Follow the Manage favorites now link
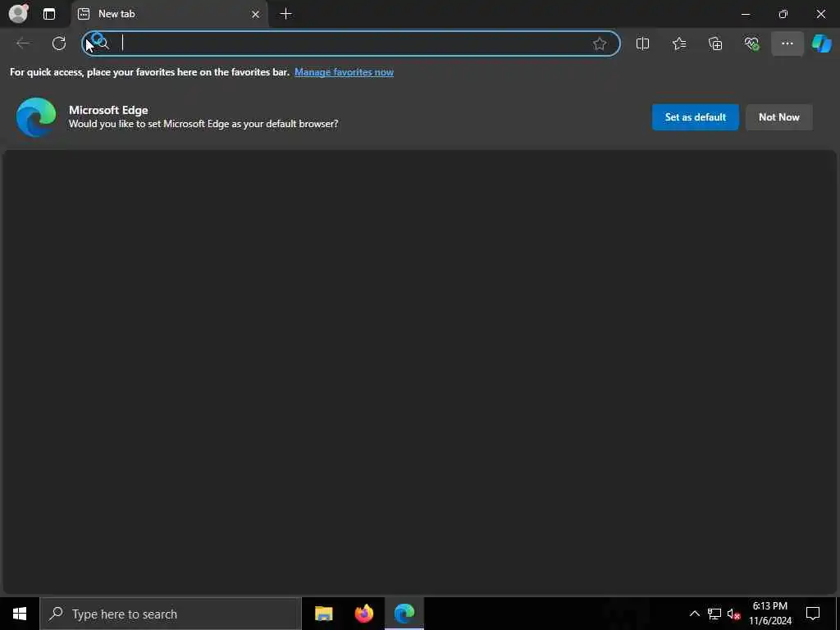 344,72
